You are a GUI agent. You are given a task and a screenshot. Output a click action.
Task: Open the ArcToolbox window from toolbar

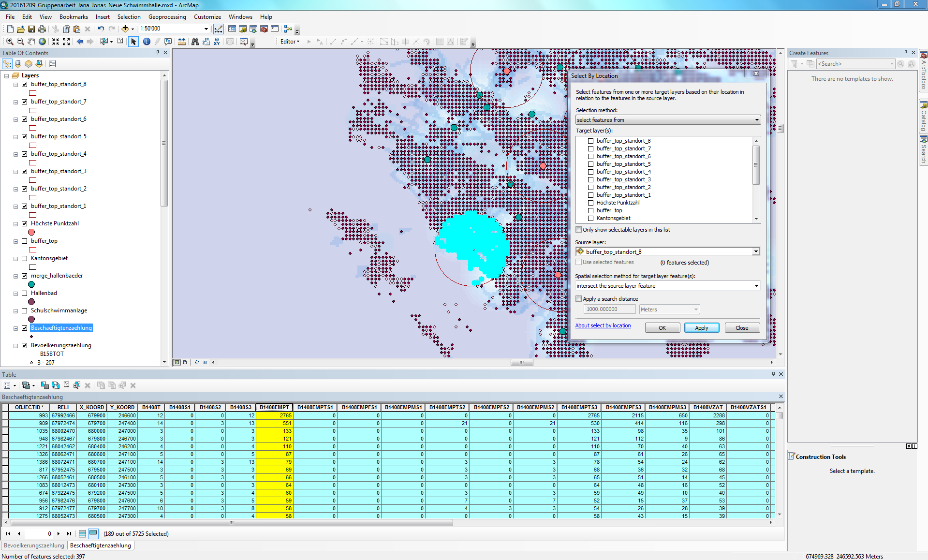[264, 29]
